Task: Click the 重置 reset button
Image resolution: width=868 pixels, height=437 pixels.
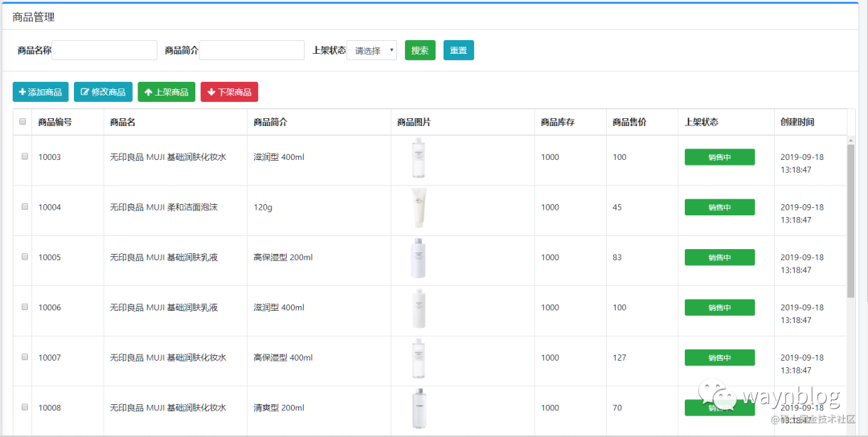Action: point(458,50)
